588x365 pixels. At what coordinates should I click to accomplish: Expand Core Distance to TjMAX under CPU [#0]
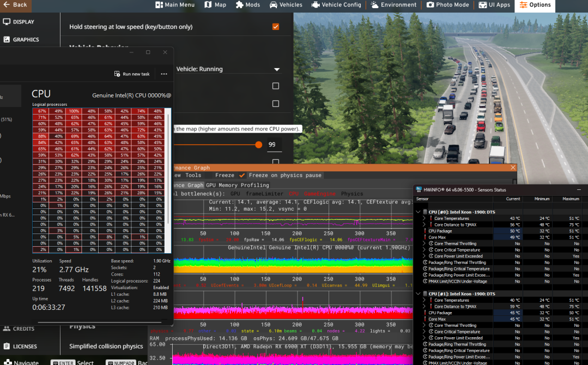425,225
